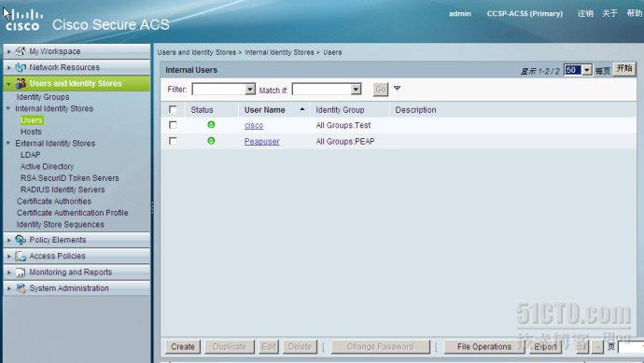
Task: Sort by User Name ascending arrow
Action: (x=301, y=109)
